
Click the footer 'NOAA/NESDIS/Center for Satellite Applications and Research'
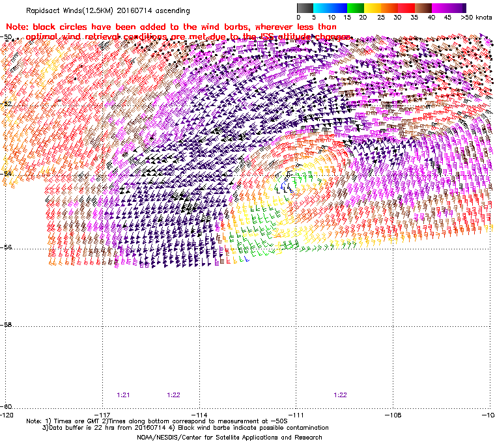(x=229, y=438)
